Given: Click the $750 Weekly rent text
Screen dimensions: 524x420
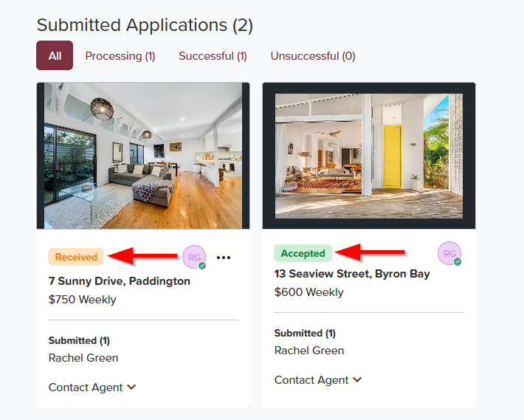Looking at the screenshot, I should [x=83, y=300].
